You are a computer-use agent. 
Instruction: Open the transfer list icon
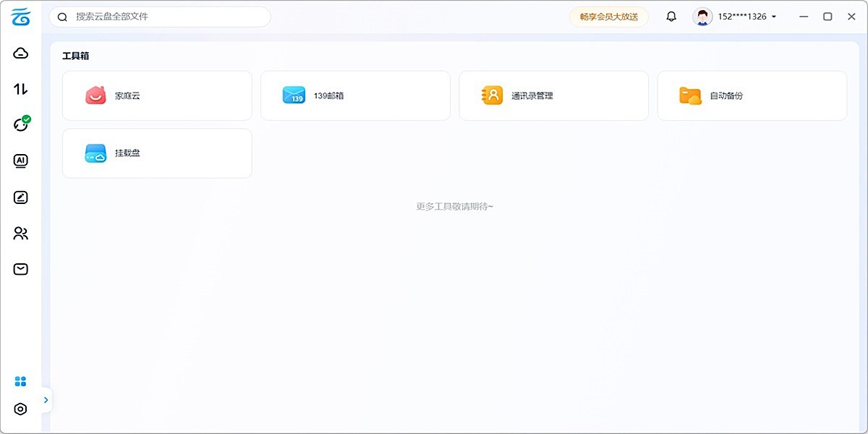tap(20, 89)
